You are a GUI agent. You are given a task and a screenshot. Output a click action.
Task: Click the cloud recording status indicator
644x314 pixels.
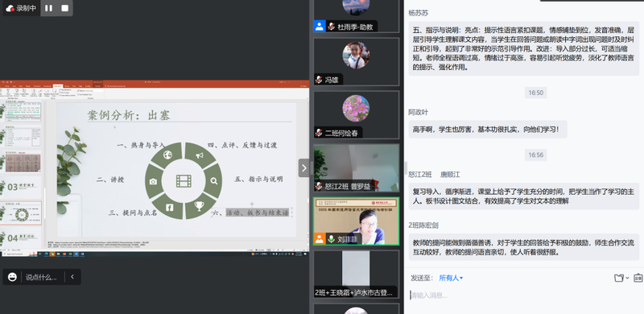coord(22,8)
